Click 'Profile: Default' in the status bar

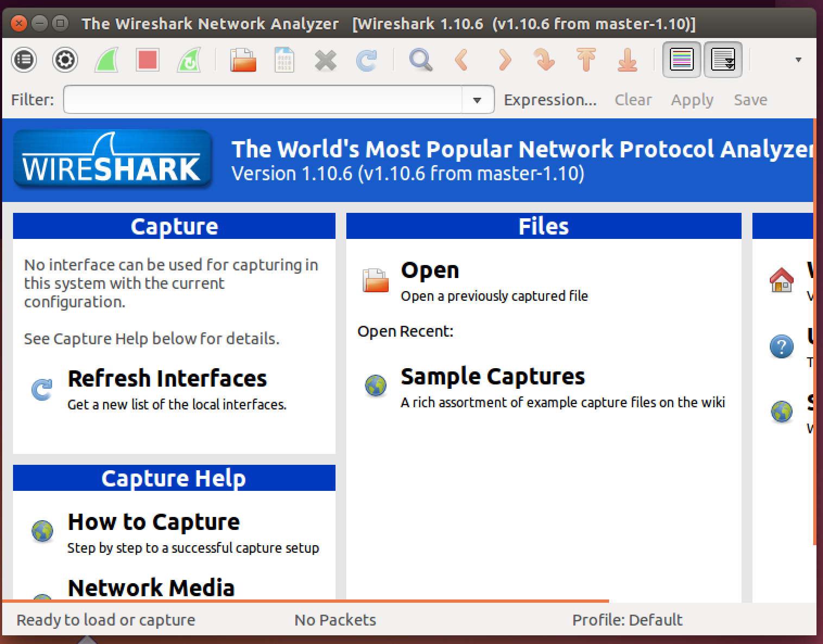coord(627,620)
